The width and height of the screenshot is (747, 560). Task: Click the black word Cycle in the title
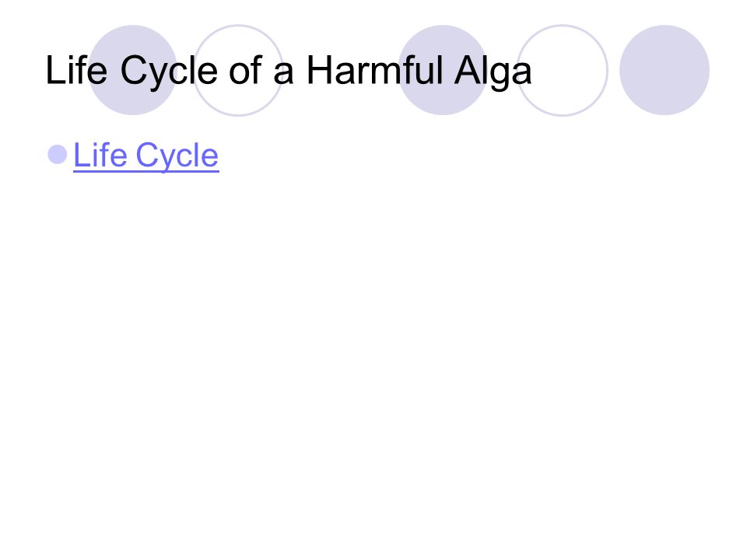(169, 72)
